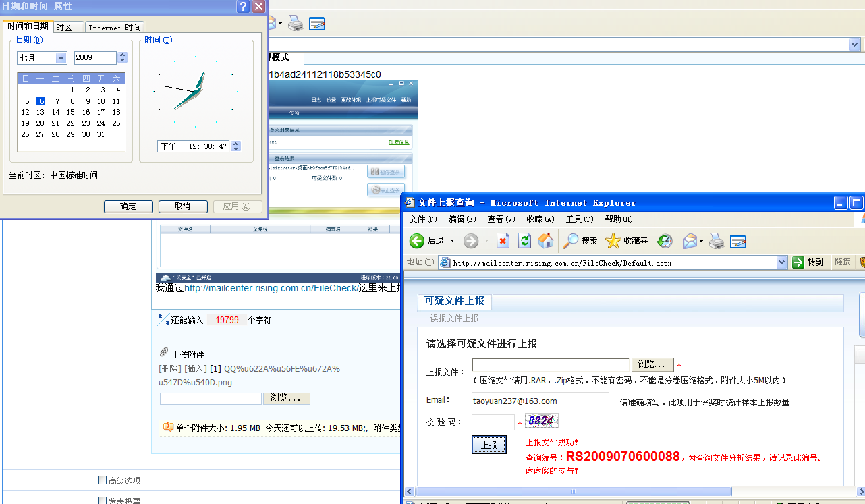Click 确定 in the date and time dialog
This screenshot has width=865, height=504.
click(128, 206)
